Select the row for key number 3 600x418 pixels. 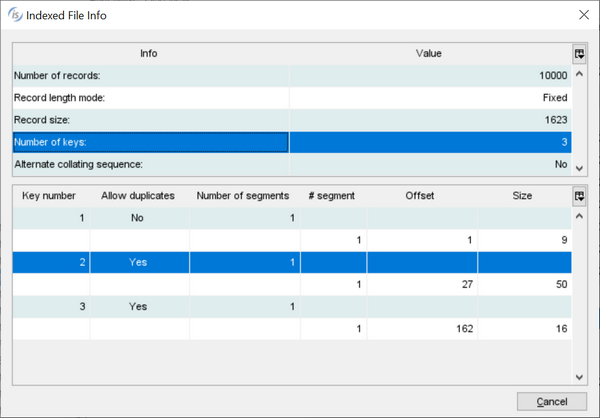click(x=150, y=307)
